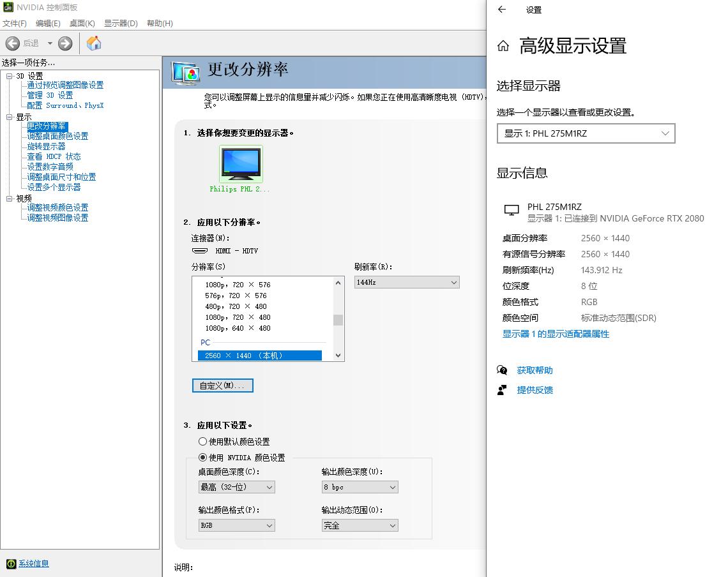
Task: Click the HDMI connector icon
Action: click(x=200, y=251)
